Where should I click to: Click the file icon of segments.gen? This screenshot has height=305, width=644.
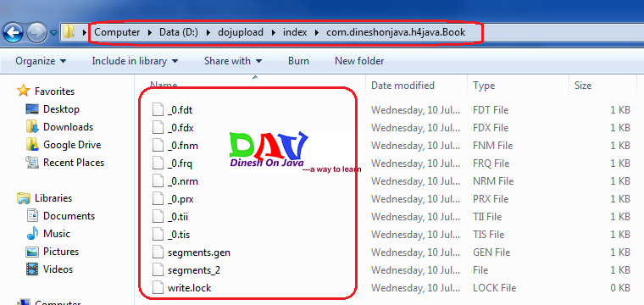158,252
